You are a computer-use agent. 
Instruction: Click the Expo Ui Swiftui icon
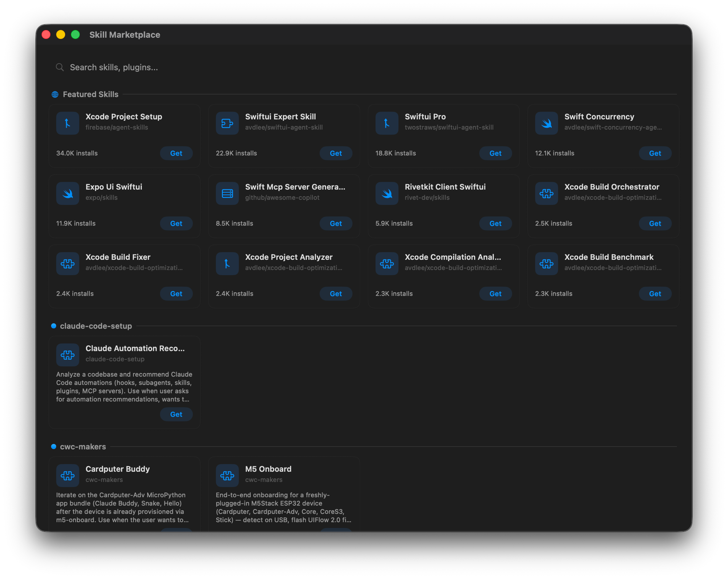pyautogui.click(x=67, y=193)
